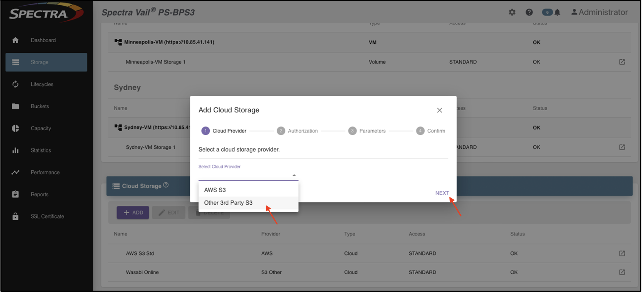Open notifications bell icon

coord(557,12)
